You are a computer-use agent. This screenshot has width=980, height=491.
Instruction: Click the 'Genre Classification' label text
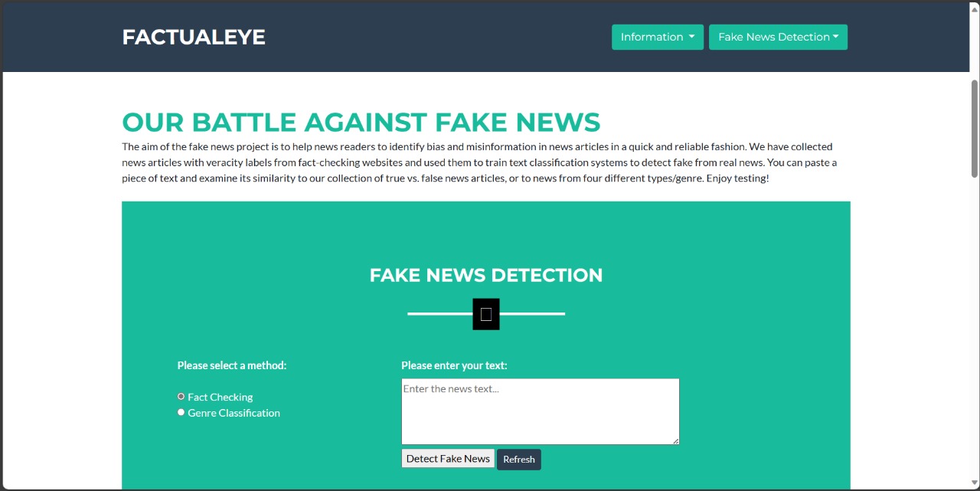pyautogui.click(x=234, y=413)
